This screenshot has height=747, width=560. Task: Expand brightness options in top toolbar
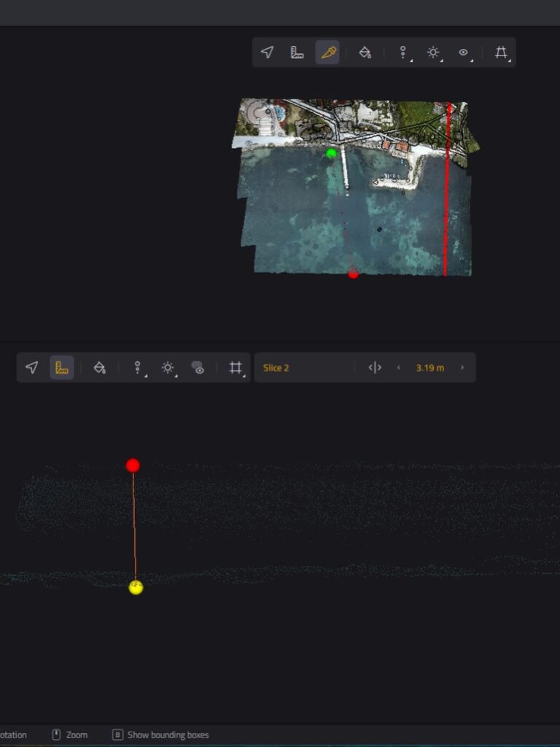433,53
